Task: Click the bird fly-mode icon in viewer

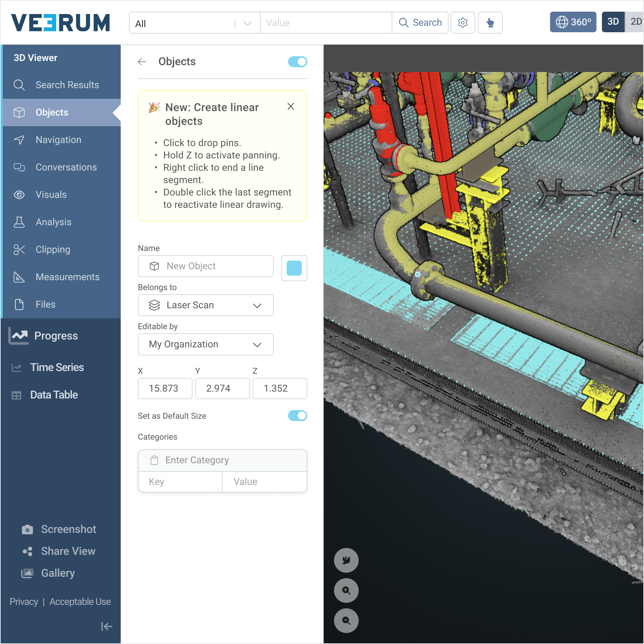Action: [x=346, y=560]
